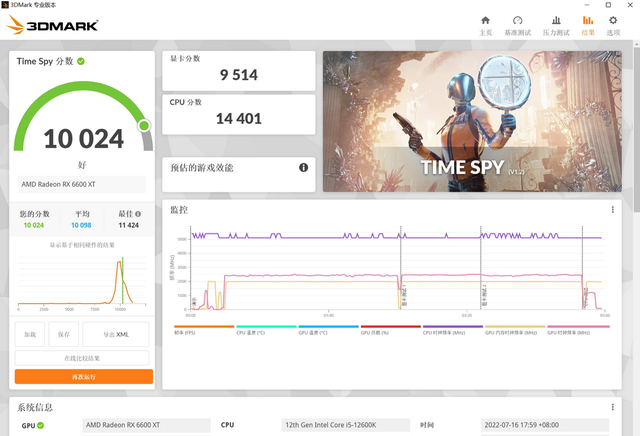Click the 加载 load button
This screenshot has height=436, width=640.
tap(30, 334)
